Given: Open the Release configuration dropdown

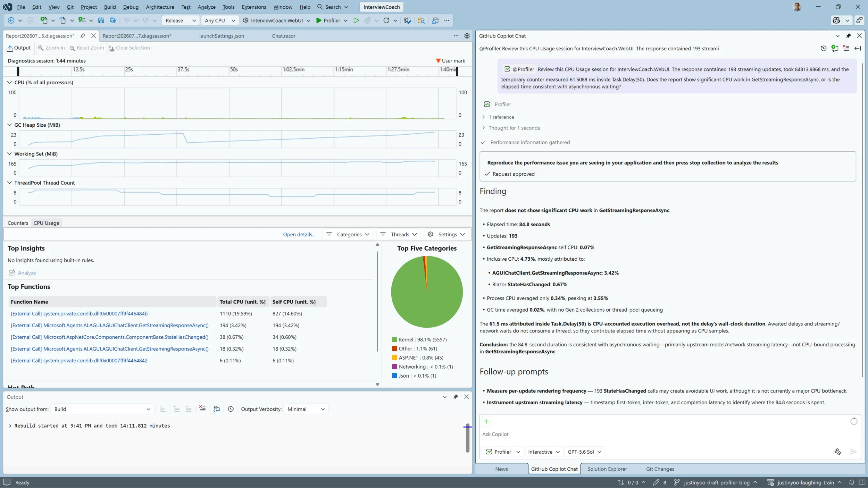Looking at the screenshot, I should tap(181, 20).
